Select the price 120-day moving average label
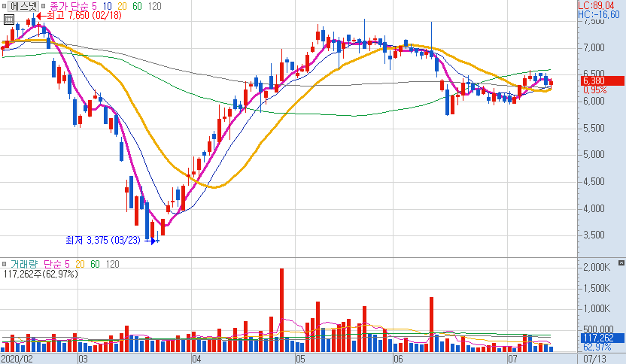This screenshot has height=364, width=626. point(154,6)
